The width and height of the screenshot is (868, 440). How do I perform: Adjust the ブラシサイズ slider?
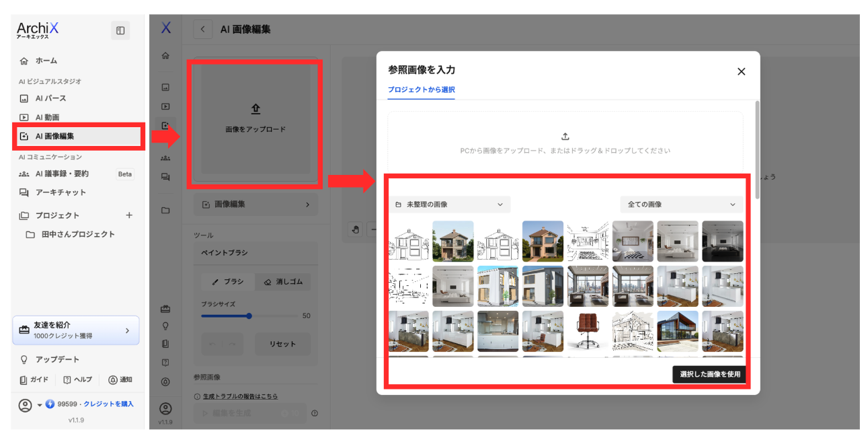pos(249,316)
